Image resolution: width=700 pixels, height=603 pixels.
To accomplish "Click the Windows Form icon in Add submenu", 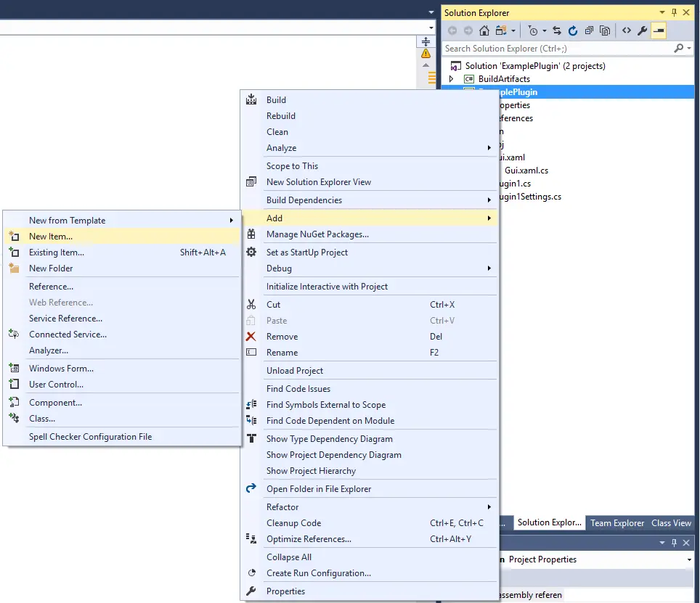I will coord(15,369).
